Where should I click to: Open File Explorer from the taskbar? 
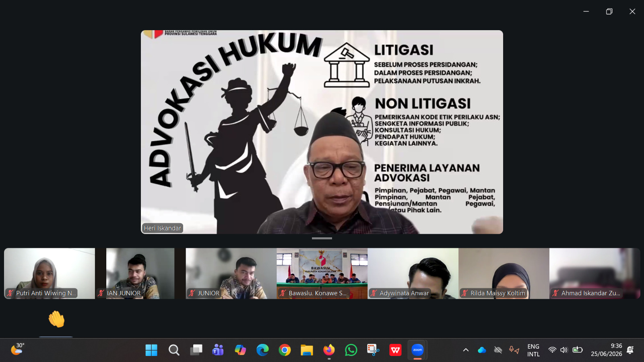click(x=307, y=350)
